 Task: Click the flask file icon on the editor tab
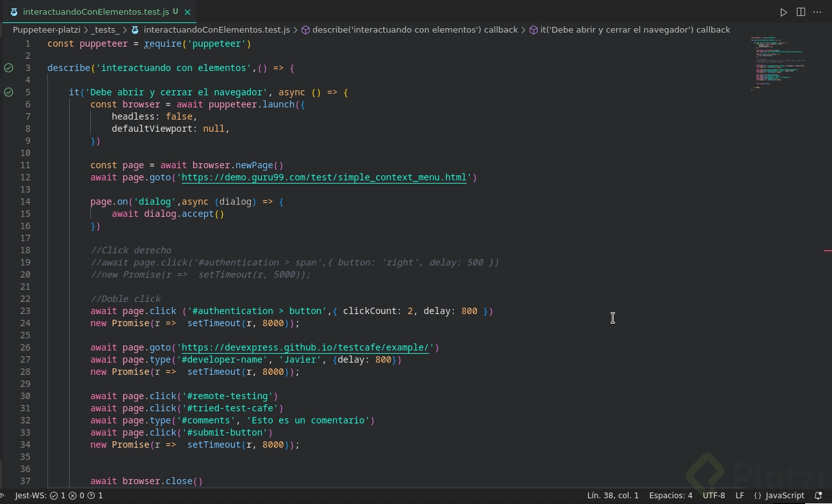click(x=14, y=12)
